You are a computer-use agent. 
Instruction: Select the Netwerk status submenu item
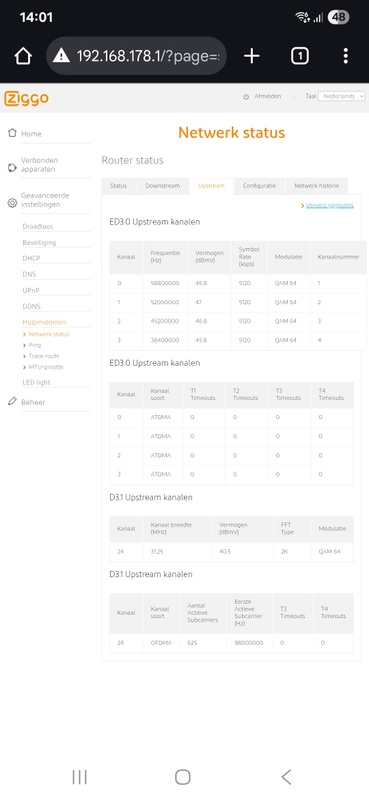click(49, 334)
